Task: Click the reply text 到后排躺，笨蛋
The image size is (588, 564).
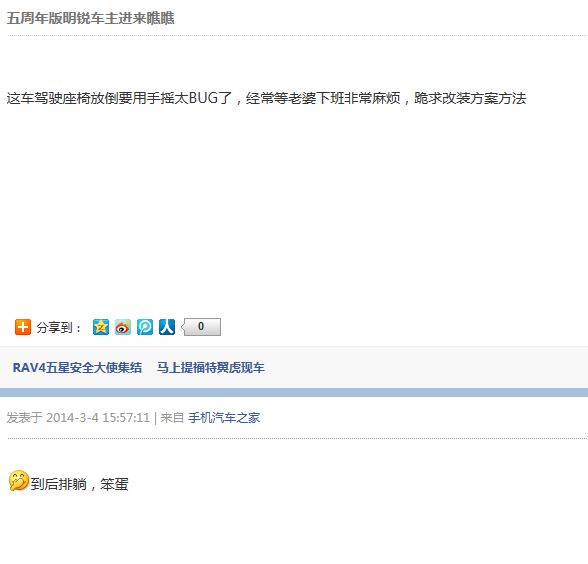Action: [x=79, y=484]
